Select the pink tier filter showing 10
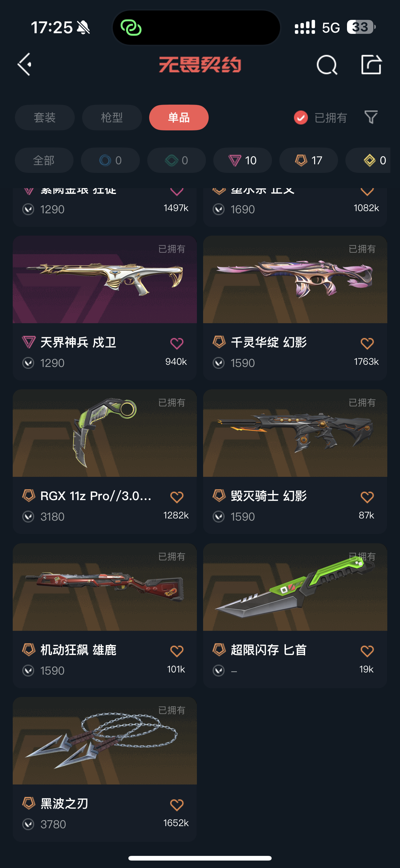The width and height of the screenshot is (400, 868). [242, 160]
